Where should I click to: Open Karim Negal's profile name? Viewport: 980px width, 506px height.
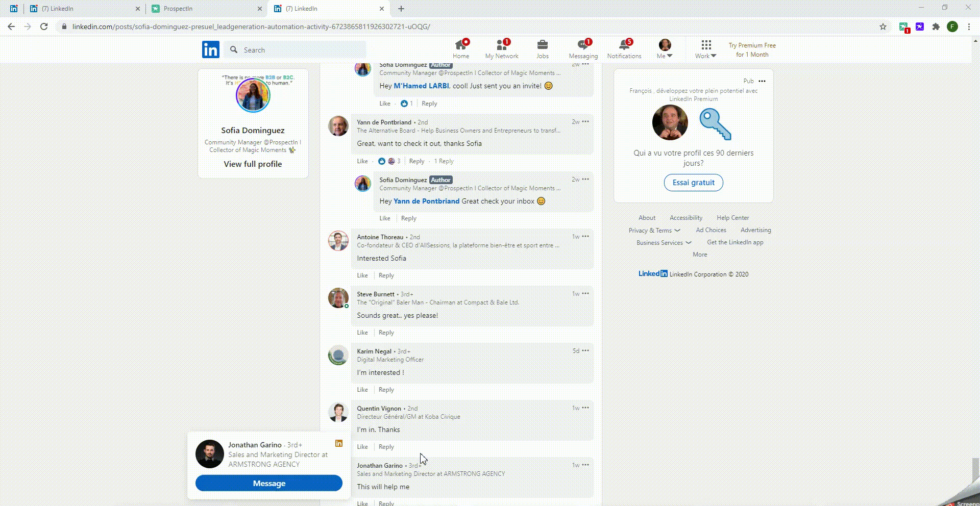374,351
